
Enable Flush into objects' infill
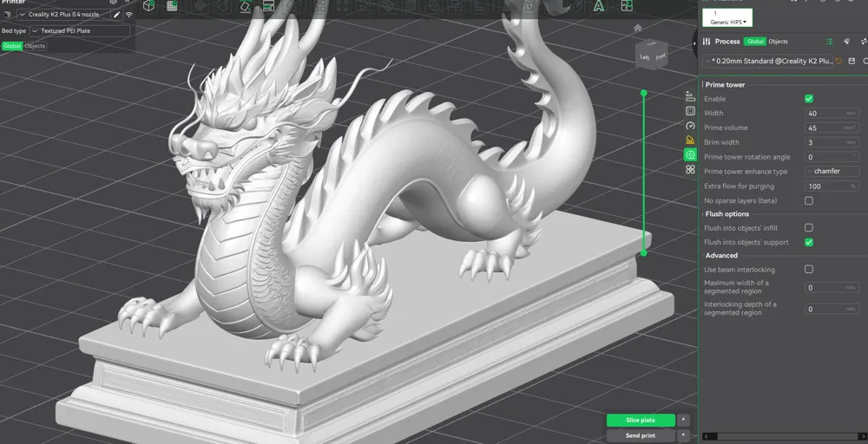[809, 227]
